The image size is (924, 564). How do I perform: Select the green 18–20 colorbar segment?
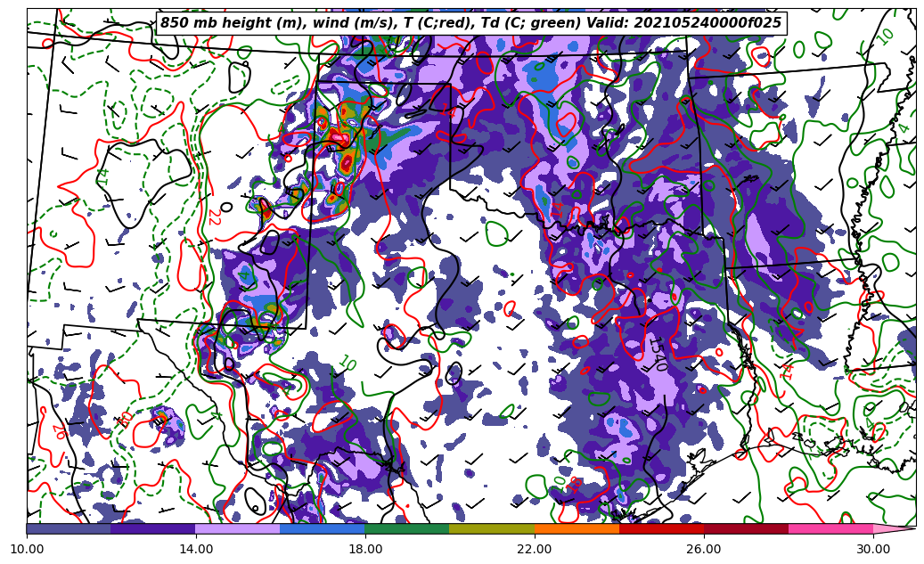coord(407,529)
